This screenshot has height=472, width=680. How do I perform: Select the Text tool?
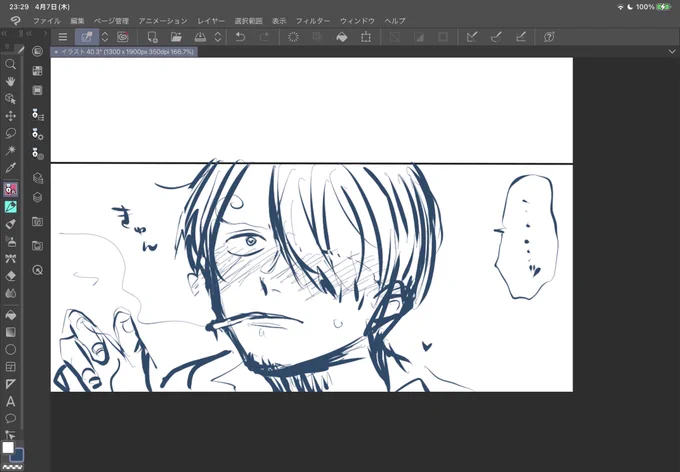pyautogui.click(x=10, y=402)
